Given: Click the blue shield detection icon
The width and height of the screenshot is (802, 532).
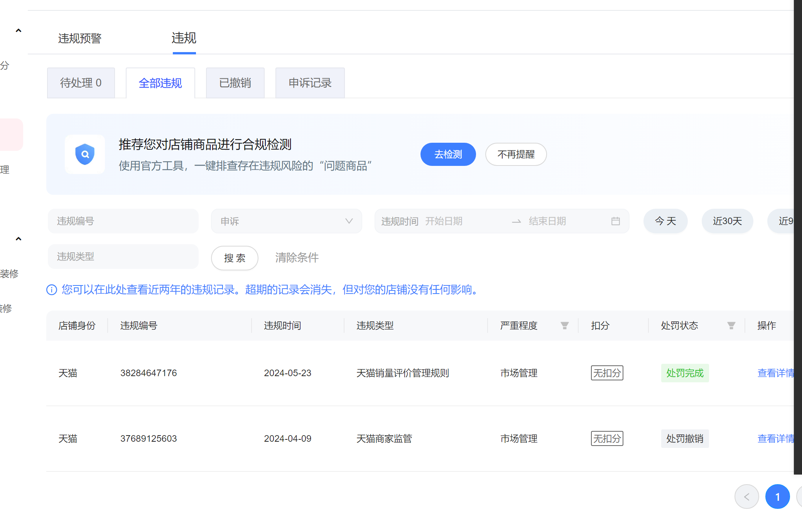Looking at the screenshot, I should [85, 154].
